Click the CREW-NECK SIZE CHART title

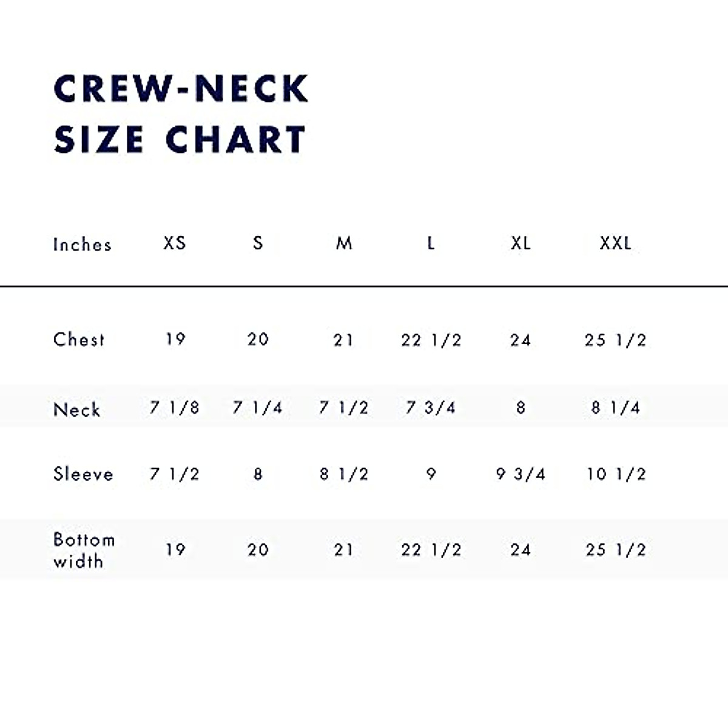[180, 113]
